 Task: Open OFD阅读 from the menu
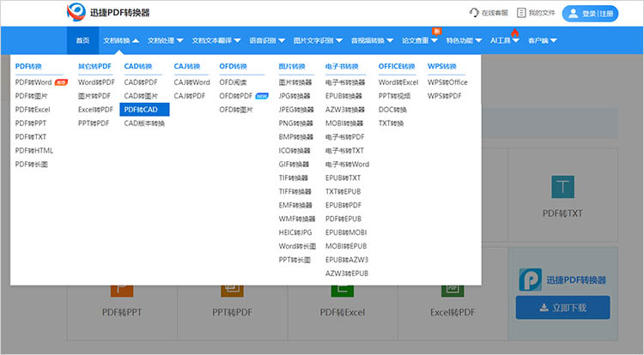[x=233, y=82]
